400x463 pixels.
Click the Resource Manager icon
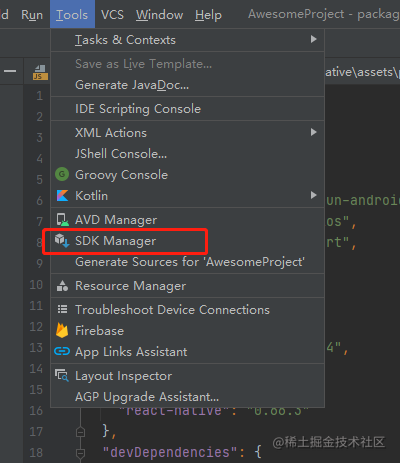pos(62,286)
